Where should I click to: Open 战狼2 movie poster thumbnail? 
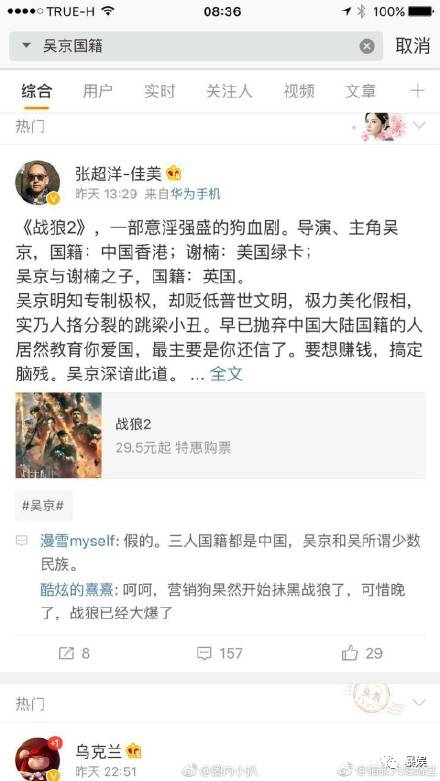pos(58,435)
